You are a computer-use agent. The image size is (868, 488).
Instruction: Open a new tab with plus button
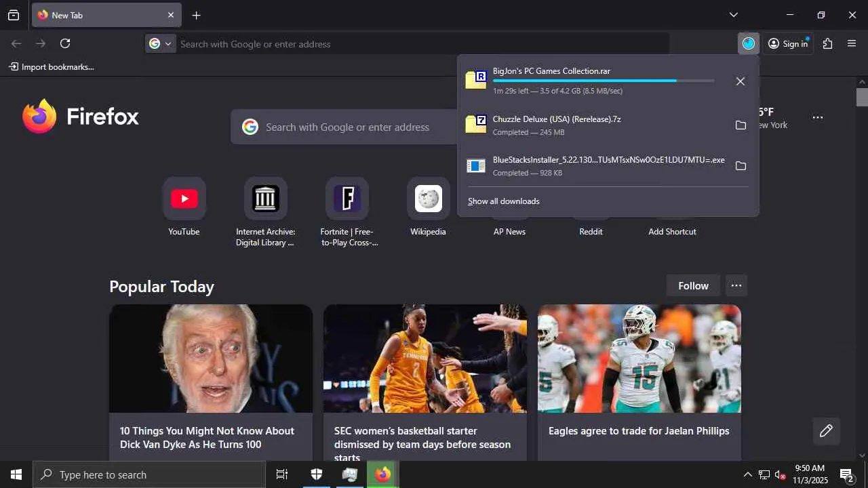(x=196, y=15)
